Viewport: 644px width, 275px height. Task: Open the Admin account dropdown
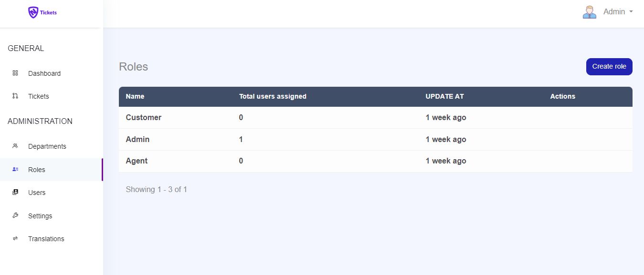click(x=614, y=12)
